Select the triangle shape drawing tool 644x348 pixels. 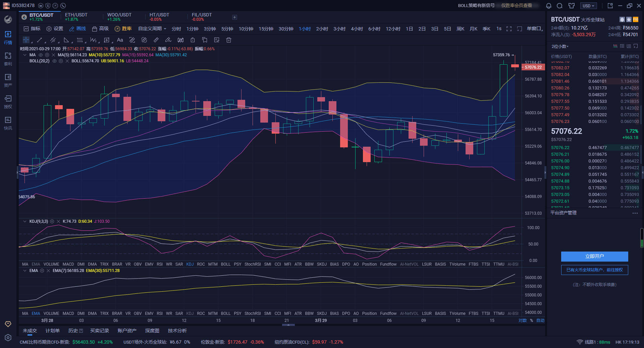pos(66,40)
